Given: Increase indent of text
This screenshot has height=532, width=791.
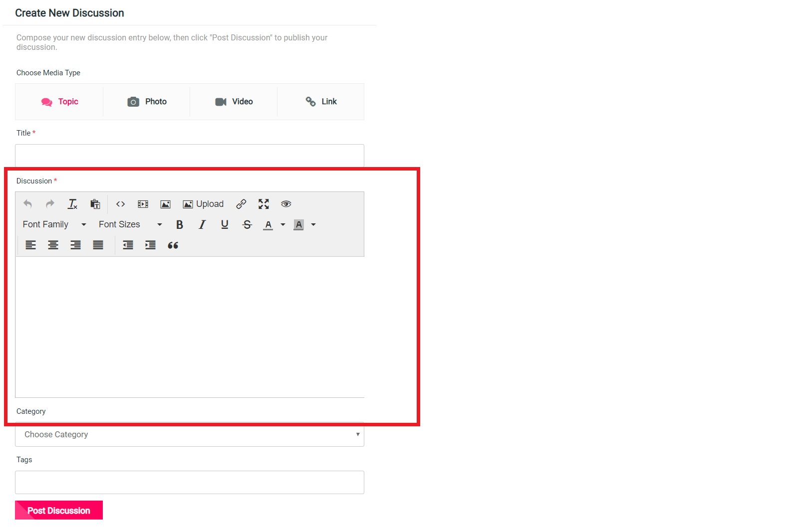Looking at the screenshot, I should coord(150,245).
